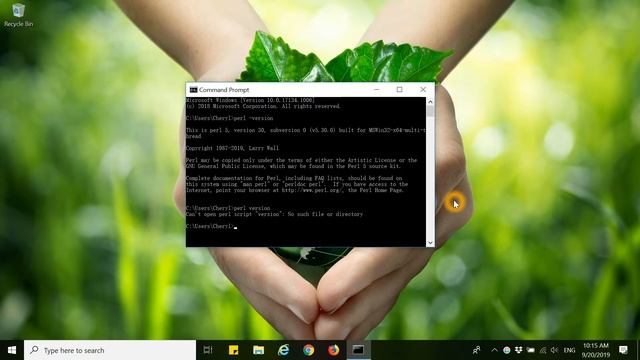Expand the hidden system tray icons
The image size is (640, 360).
[x=494, y=350]
